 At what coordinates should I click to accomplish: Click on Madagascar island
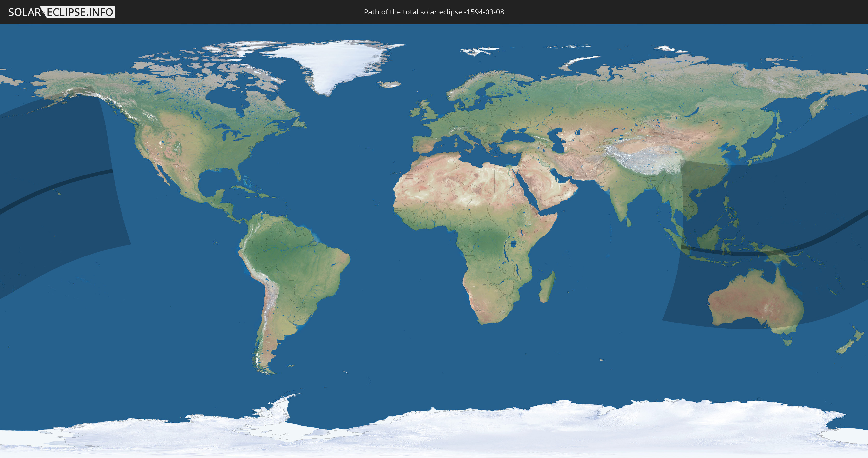(547, 288)
